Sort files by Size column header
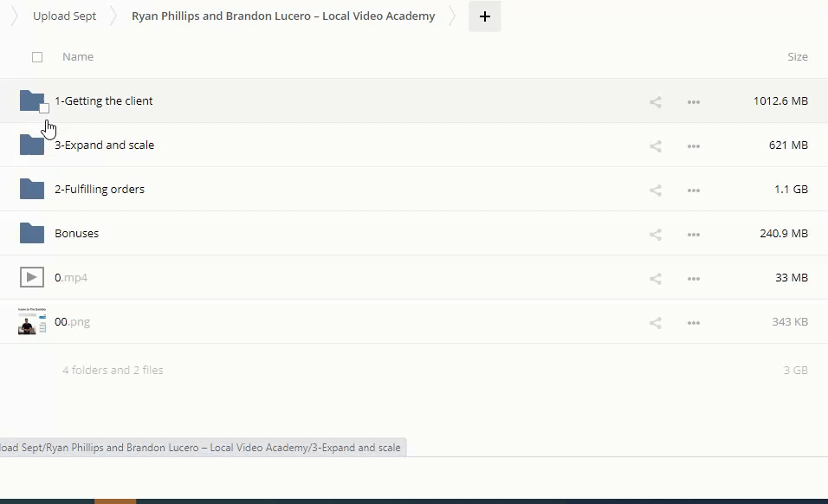Viewport: 828px width, 504px height. [797, 57]
